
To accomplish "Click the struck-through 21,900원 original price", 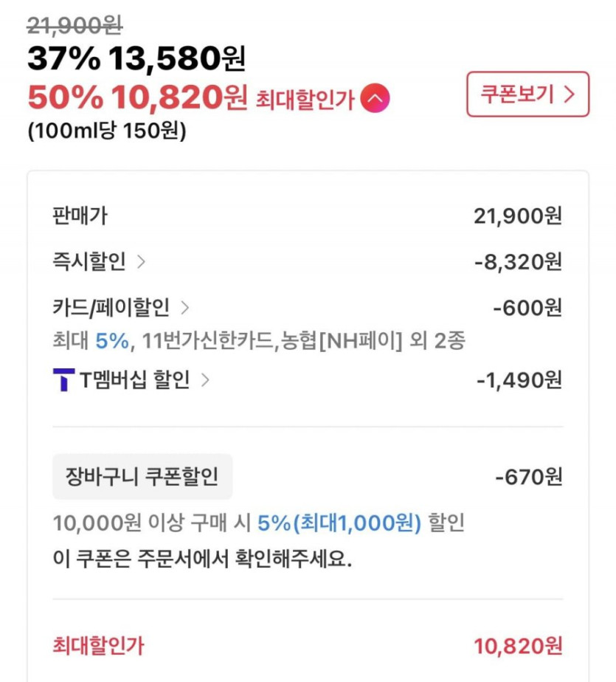I will [75, 27].
